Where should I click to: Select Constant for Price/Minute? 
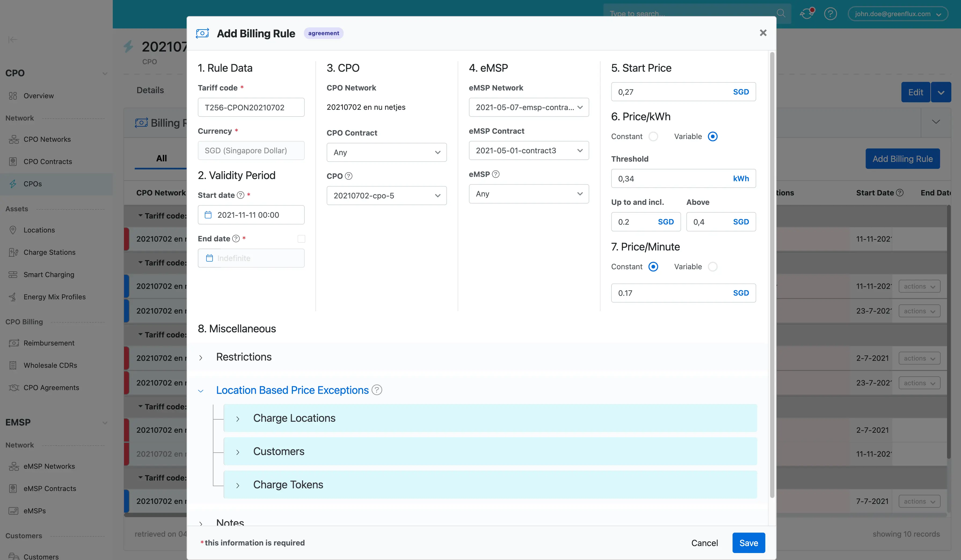pos(653,267)
